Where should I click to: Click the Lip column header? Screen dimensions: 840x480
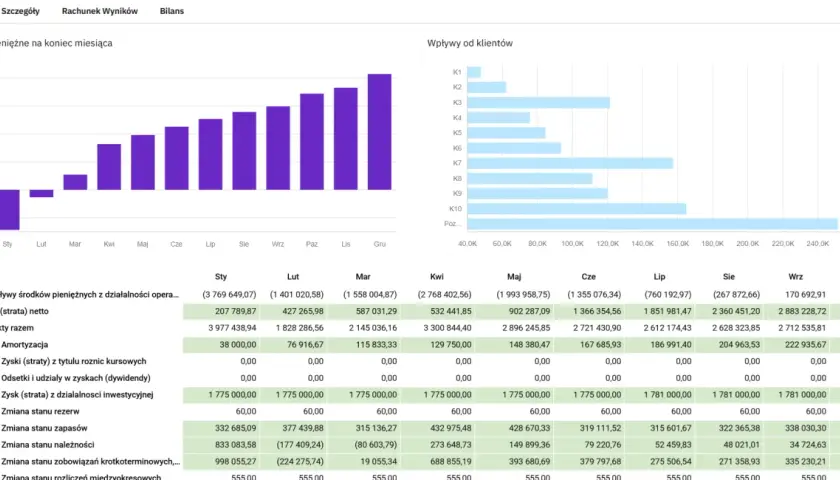(x=659, y=276)
